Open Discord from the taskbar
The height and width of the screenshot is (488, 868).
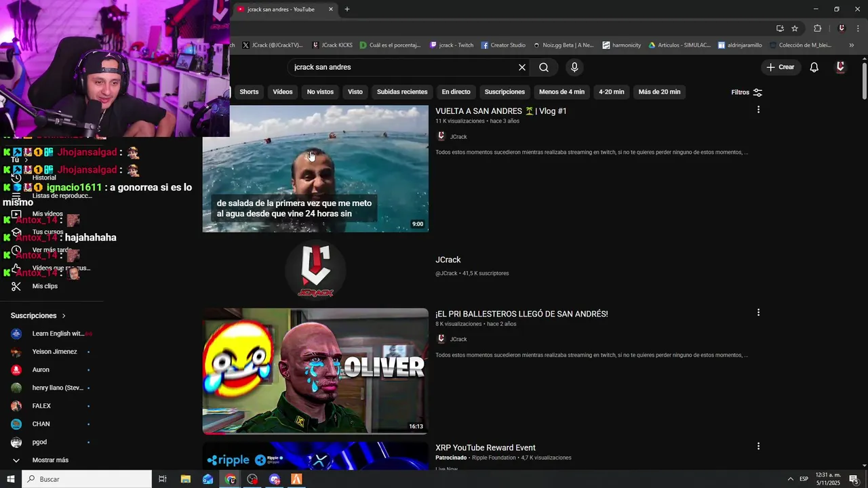pos(275,479)
